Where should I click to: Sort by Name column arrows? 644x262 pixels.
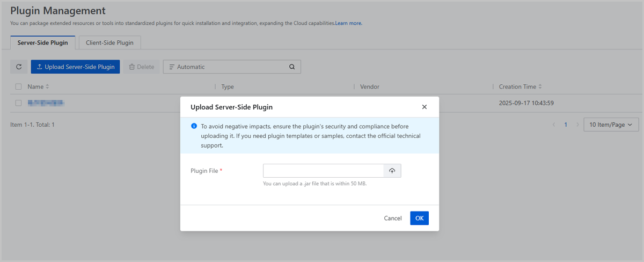47,86
